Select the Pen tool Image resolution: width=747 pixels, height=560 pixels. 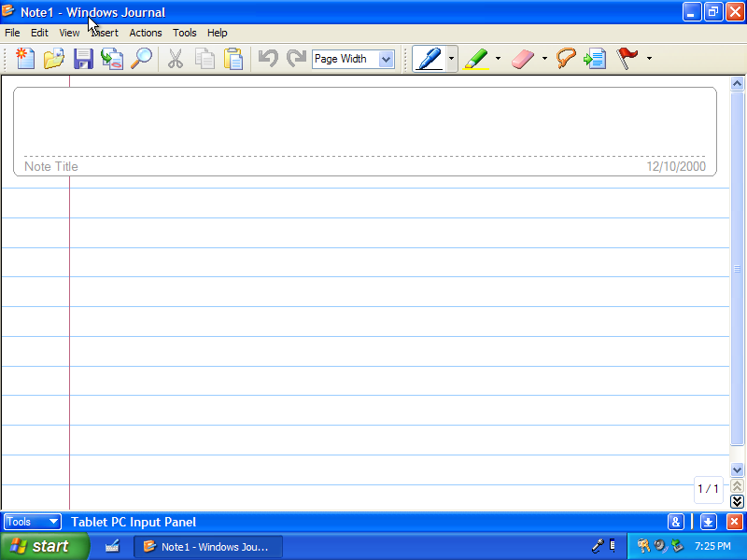coord(428,59)
